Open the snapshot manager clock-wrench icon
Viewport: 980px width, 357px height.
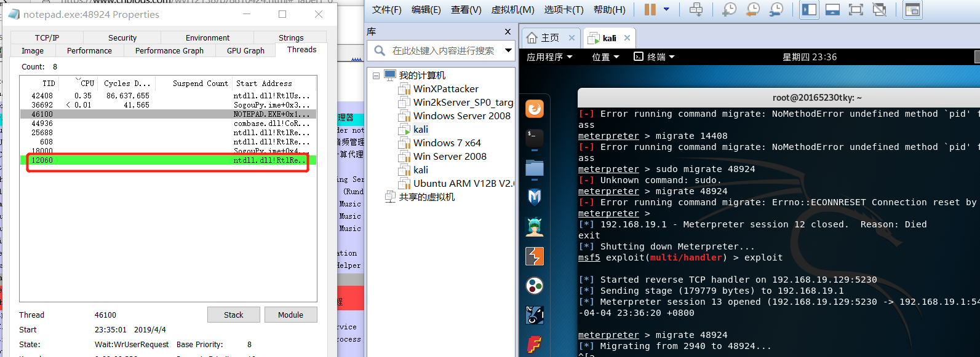point(777,9)
